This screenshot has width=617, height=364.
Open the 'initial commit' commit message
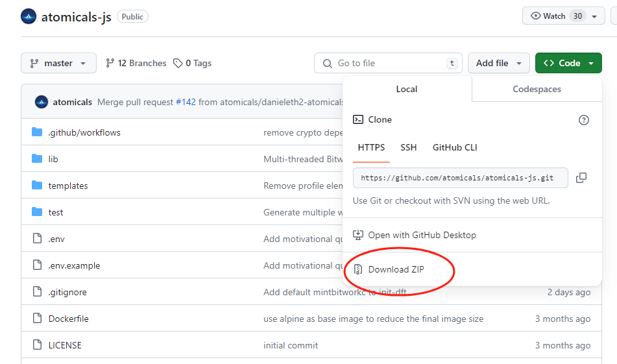[291, 345]
